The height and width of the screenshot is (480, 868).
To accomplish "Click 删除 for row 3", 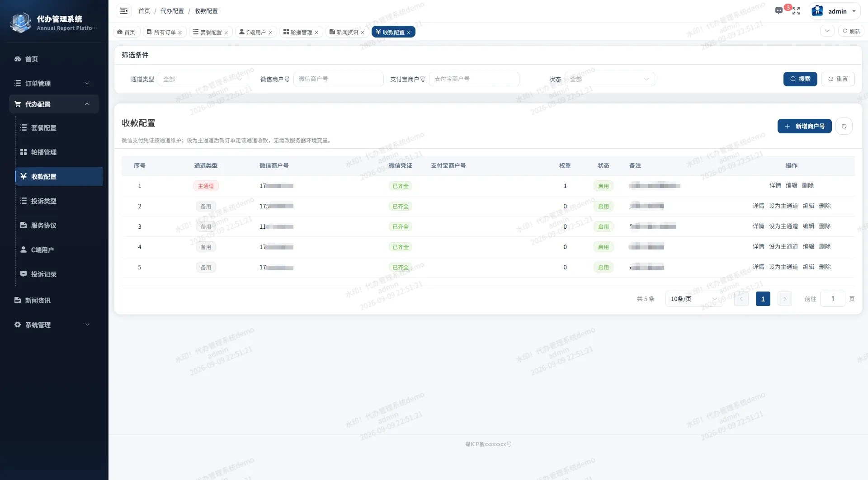I will [825, 226].
